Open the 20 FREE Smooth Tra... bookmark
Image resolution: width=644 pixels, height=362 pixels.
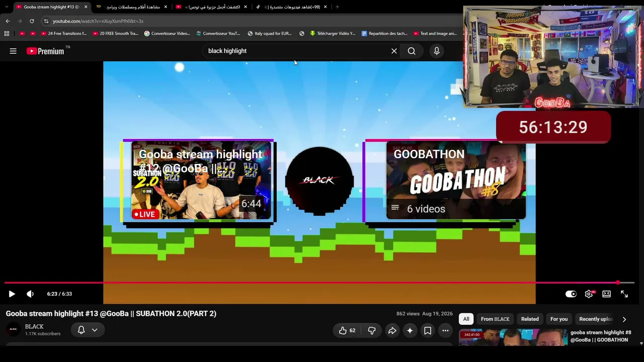[116, 34]
